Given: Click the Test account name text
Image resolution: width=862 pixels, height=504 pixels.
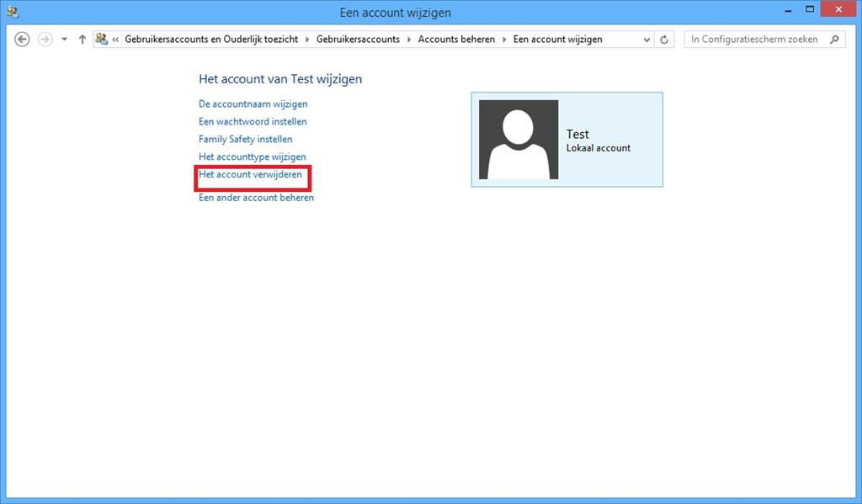Looking at the screenshot, I should (x=577, y=134).
